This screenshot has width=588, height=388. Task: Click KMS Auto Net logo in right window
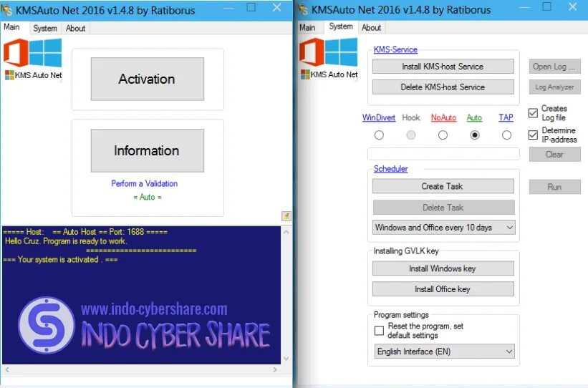329,59
